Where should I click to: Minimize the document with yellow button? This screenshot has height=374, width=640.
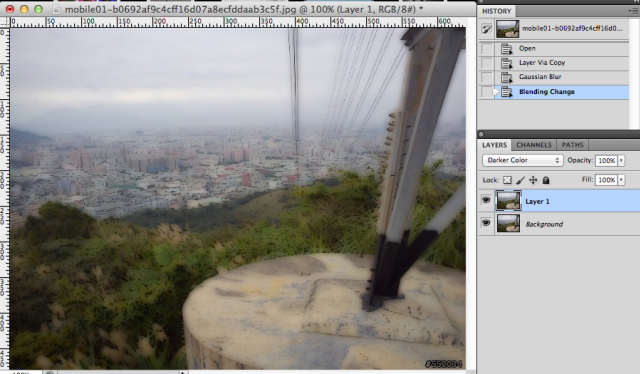tap(24, 9)
